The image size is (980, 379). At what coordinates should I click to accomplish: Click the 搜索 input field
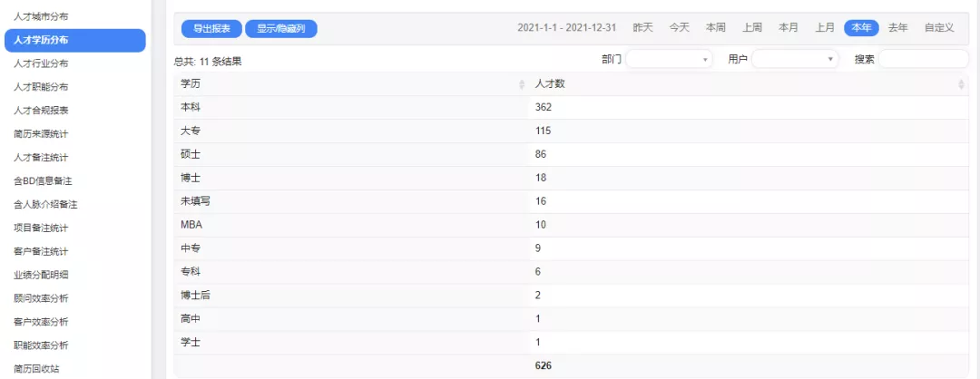[923, 59]
